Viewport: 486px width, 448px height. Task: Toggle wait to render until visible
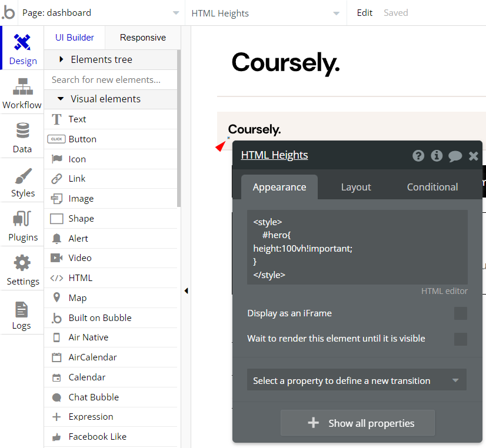coord(460,339)
